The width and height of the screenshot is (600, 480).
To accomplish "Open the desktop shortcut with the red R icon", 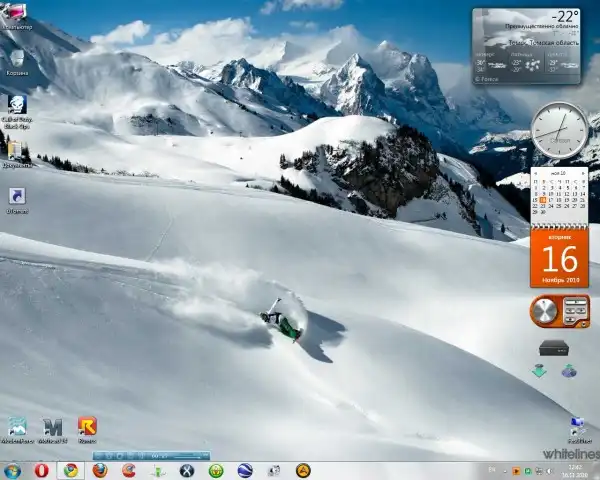I will pyautogui.click(x=87, y=428).
